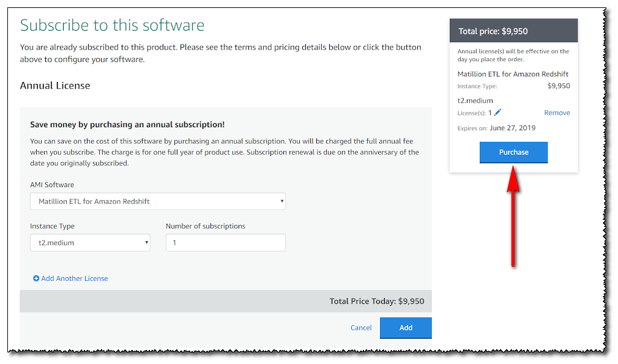The height and width of the screenshot is (364, 618).
Task: Click the Save money by purchasing heading
Action: click(x=127, y=124)
